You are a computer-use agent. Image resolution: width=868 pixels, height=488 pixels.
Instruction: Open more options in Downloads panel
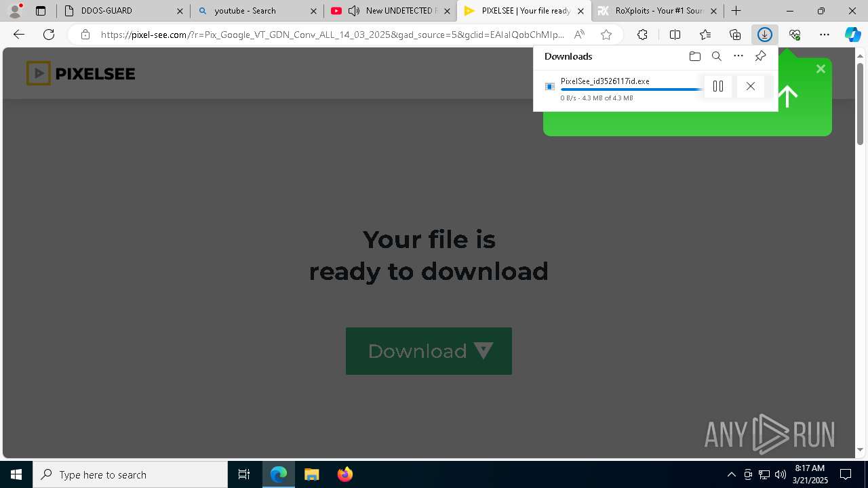tap(738, 56)
